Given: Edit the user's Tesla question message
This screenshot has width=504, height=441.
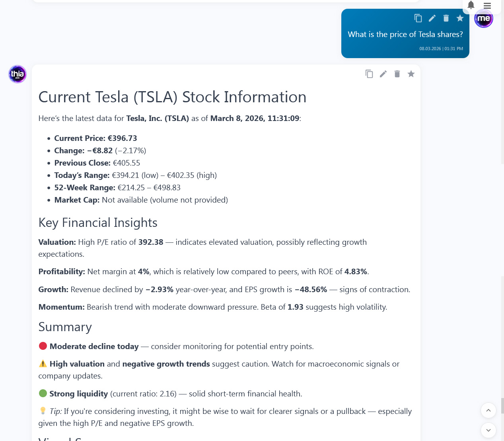Looking at the screenshot, I should click(432, 18).
